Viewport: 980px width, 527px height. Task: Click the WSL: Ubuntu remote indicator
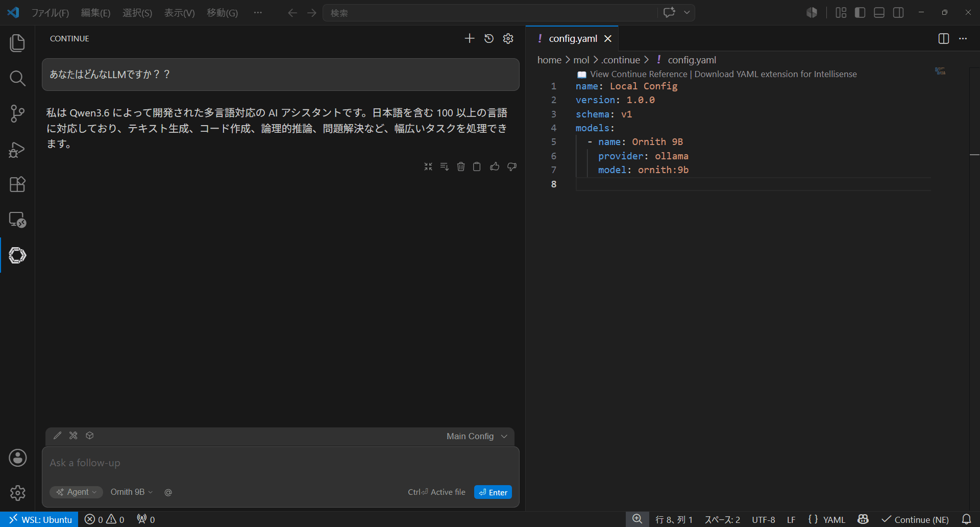coord(39,519)
